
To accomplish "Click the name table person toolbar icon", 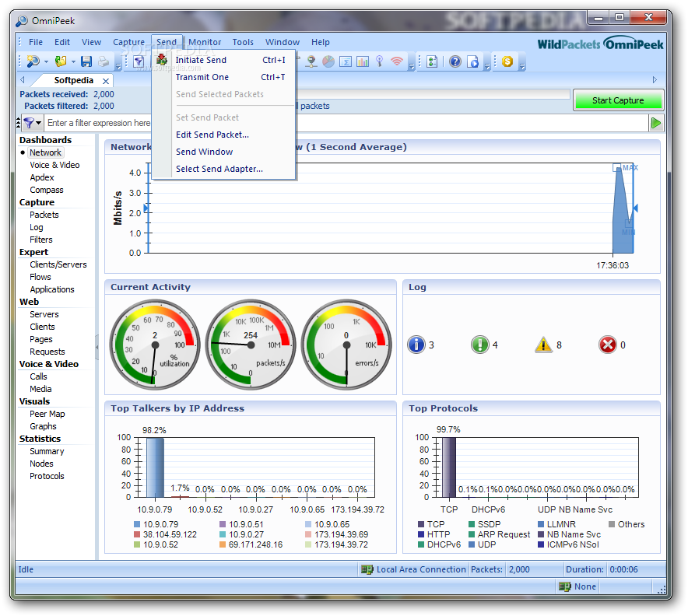I will 311,61.
